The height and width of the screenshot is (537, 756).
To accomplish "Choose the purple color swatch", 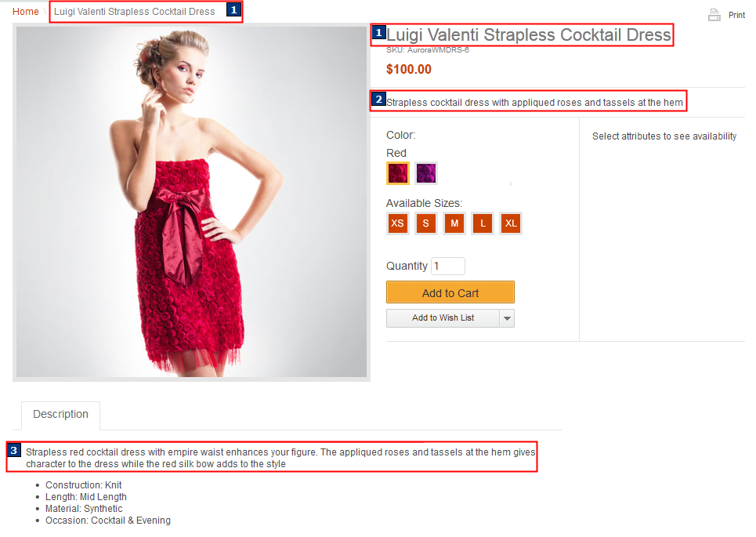I will click(x=426, y=173).
